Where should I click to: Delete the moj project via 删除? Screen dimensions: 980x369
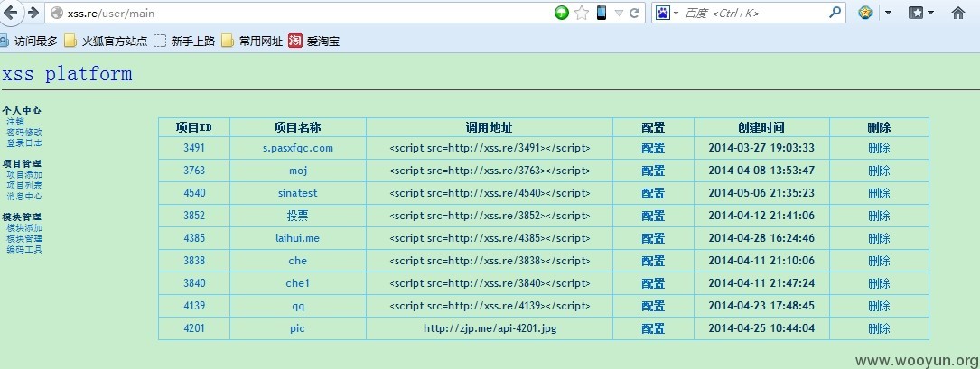coord(880,171)
